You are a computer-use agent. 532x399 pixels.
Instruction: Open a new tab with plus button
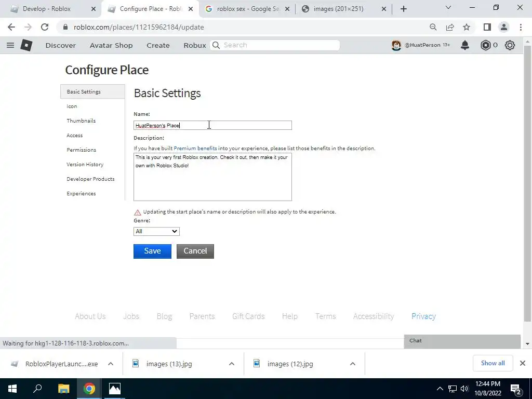tap(403, 9)
